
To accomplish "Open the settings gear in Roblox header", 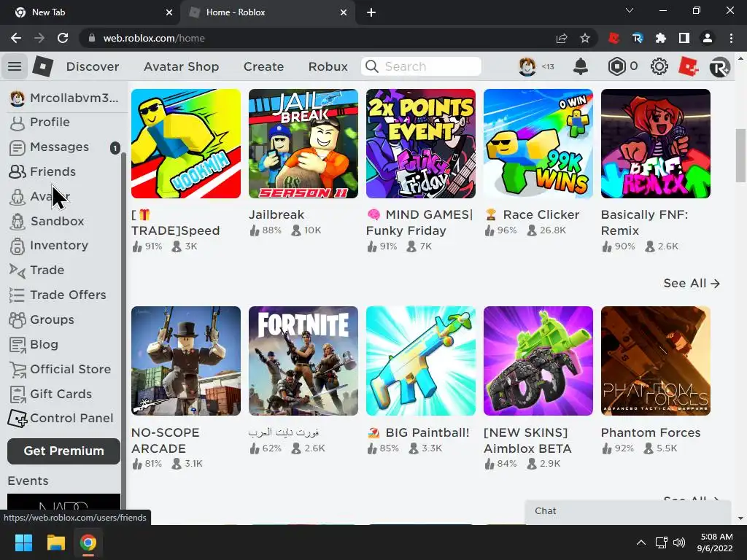I will tap(659, 66).
